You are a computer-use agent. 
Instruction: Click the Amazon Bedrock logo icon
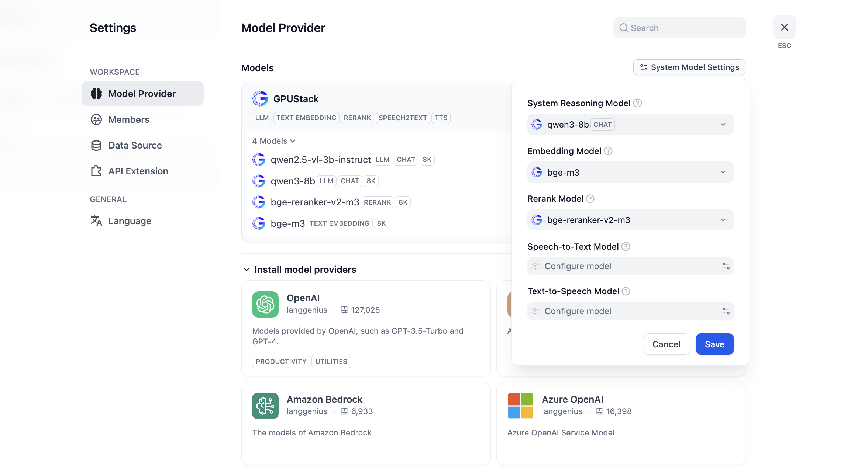coord(265,406)
